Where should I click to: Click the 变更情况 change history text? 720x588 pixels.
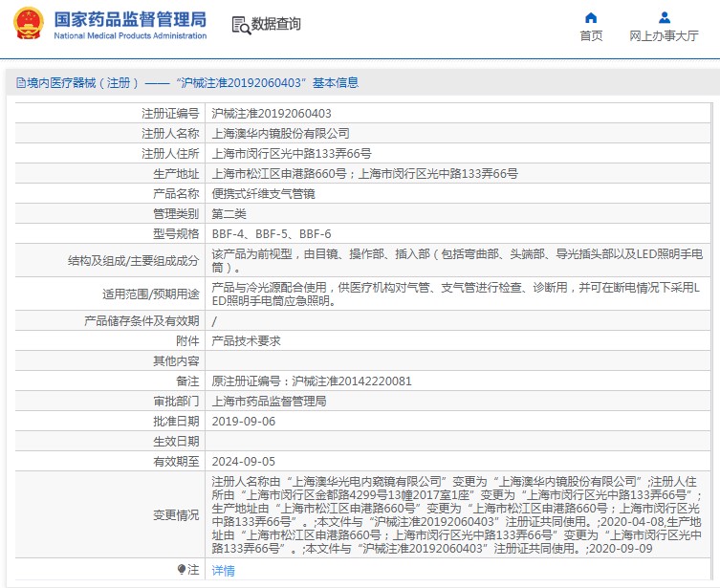click(x=457, y=515)
